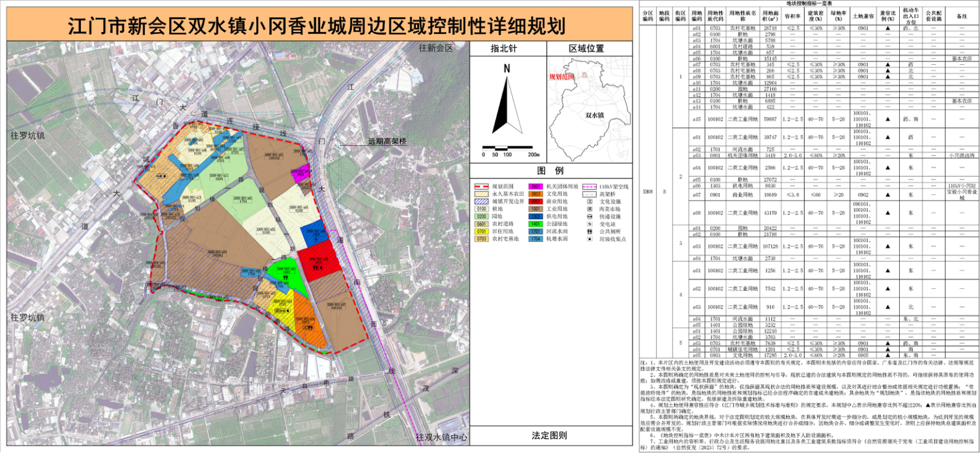Select the 0703 农村宅基地 legend swatch
The height and width of the screenshot is (453, 980).
click(x=481, y=239)
